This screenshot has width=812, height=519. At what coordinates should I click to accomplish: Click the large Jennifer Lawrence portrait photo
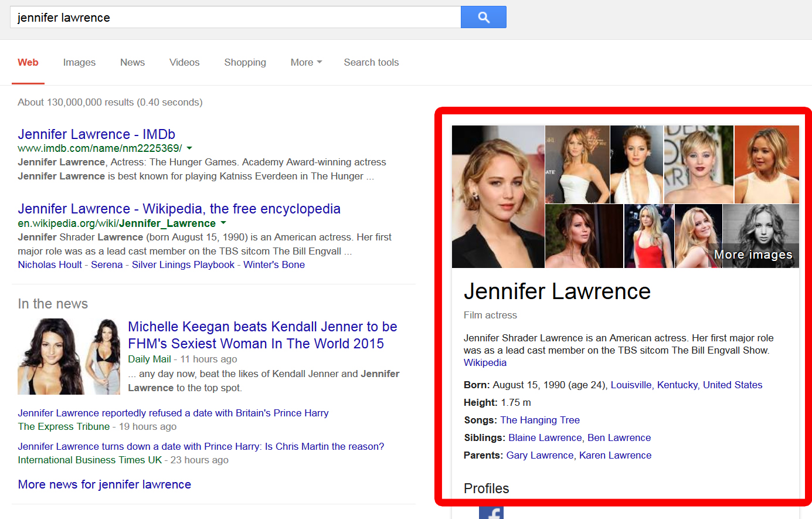tap(498, 196)
